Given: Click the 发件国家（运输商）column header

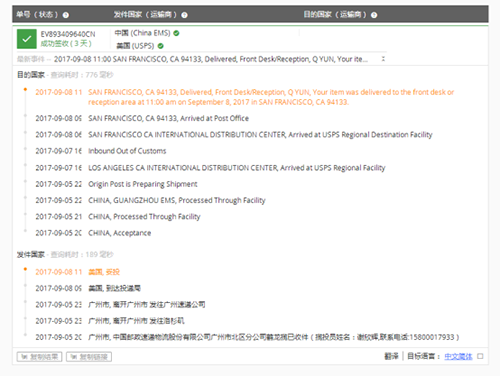Looking at the screenshot, I should [145, 15].
